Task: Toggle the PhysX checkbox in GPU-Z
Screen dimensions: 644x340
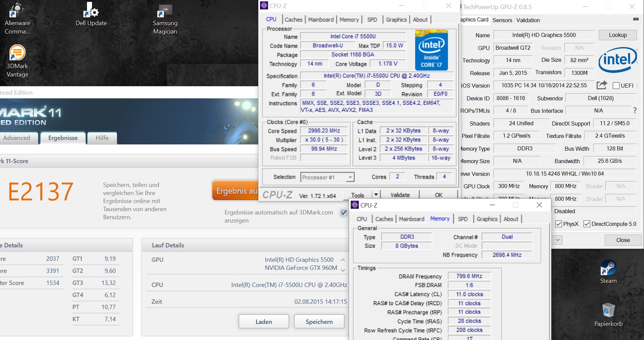Action: click(x=559, y=224)
